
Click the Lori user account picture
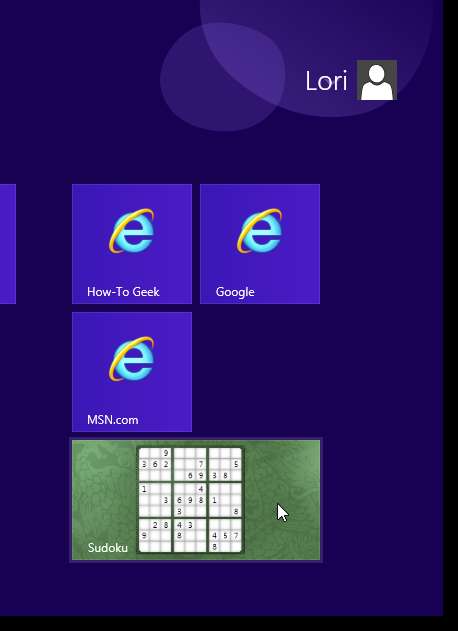(x=377, y=80)
